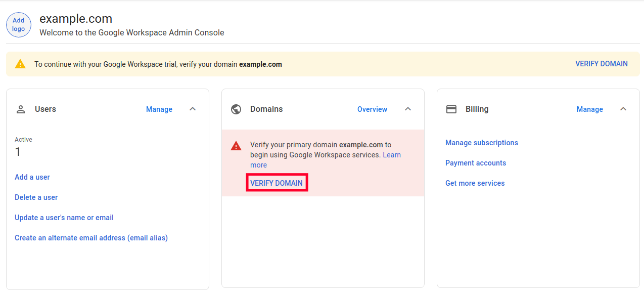Collapse the Users card

point(193,109)
